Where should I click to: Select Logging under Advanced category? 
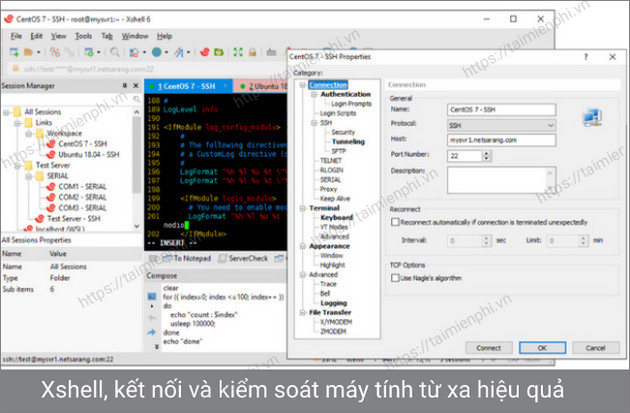pos(333,303)
